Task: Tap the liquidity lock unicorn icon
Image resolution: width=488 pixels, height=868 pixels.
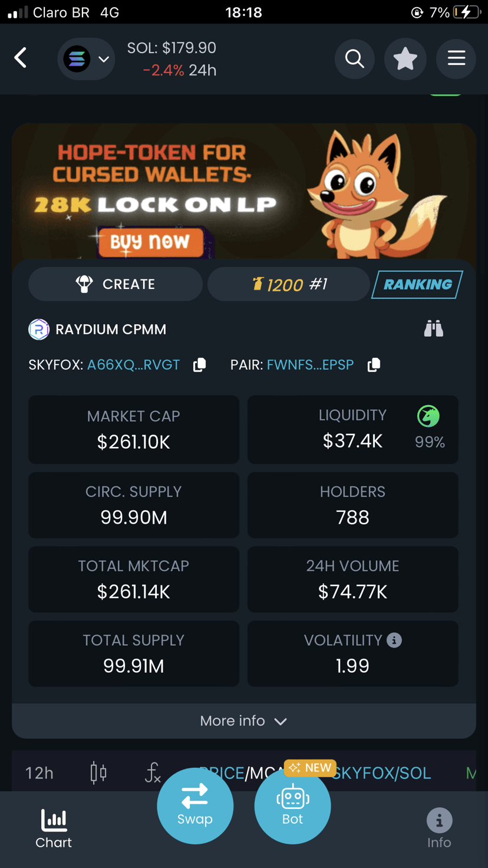Action: pyautogui.click(x=428, y=416)
